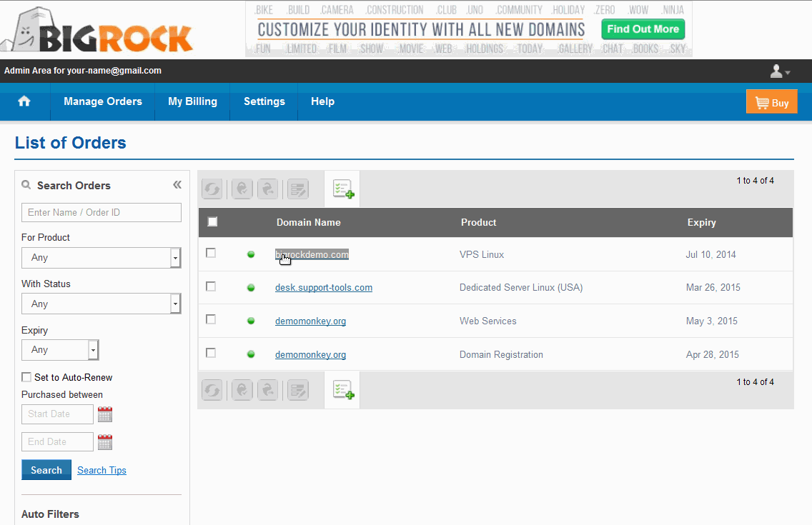
Task: Focus the Start Date field
Action: [57, 414]
